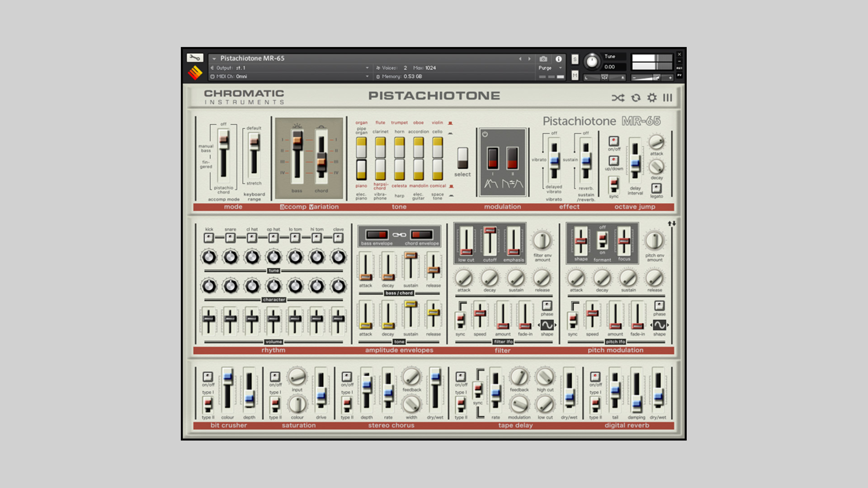The image size is (868, 488).
Task: Click stereo pan L-R slider in header
Action: click(604, 78)
